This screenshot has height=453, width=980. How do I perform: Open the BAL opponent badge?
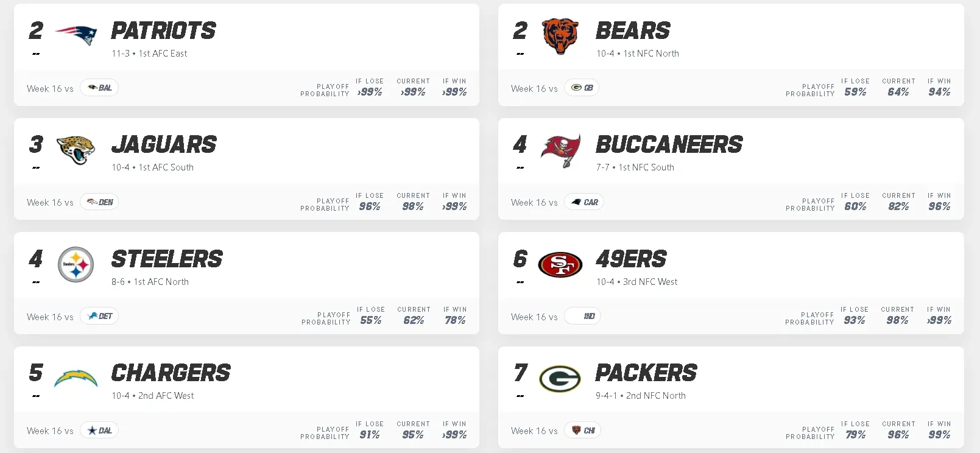point(99,88)
